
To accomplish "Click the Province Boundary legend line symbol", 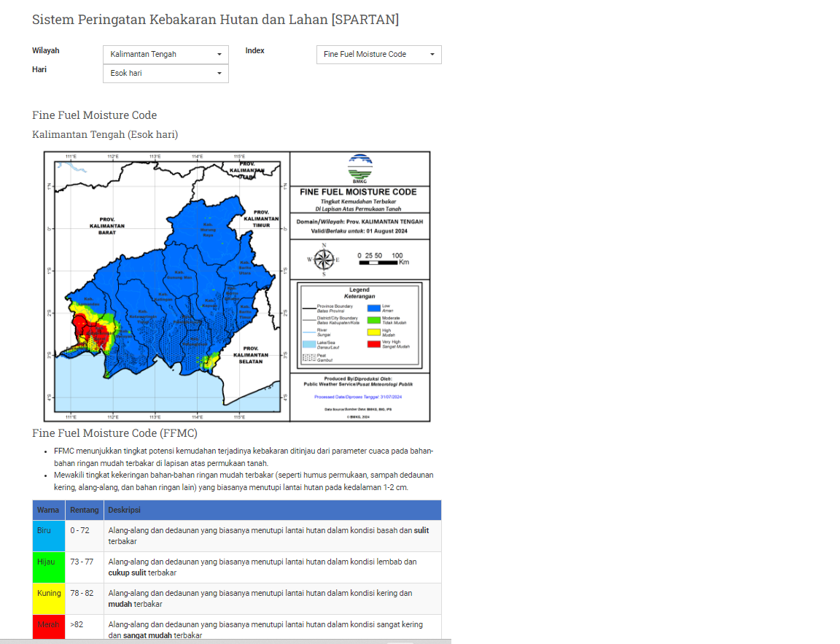I will pos(309,308).
